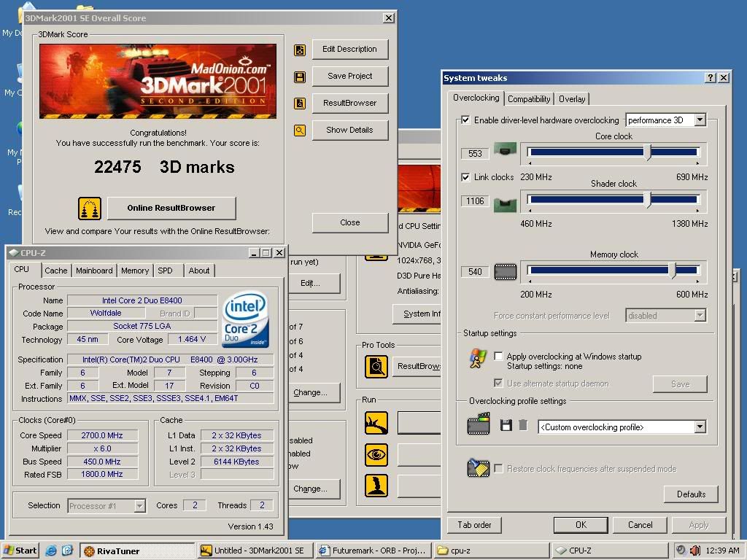
Task: Toggle Enable driver-level hardware overclocking
Action: pyautogui.click(x=465, y=120)
